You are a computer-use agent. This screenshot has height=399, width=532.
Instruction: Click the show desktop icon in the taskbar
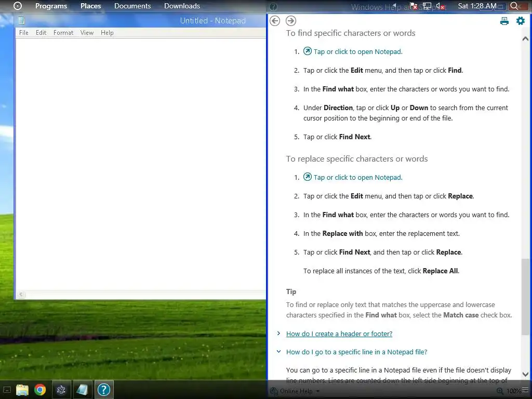(7, 390)
